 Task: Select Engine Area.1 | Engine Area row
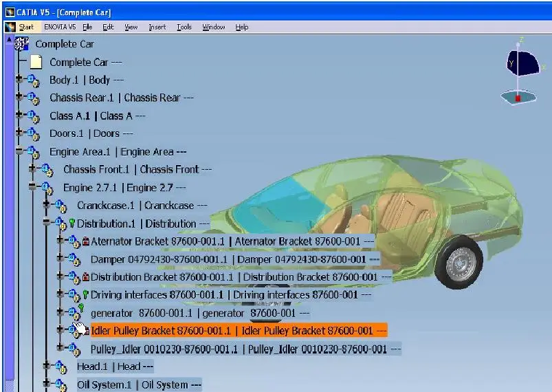[118, 152]
